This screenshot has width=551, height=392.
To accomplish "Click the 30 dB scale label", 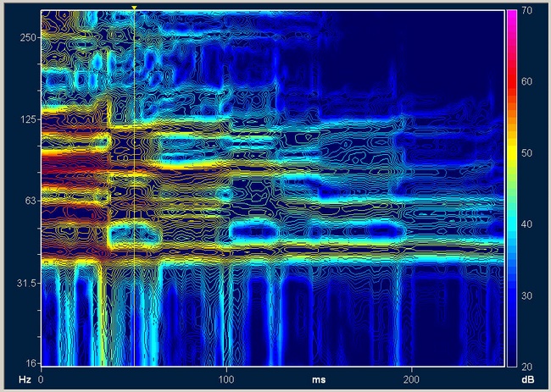I will tap(527, 295).
